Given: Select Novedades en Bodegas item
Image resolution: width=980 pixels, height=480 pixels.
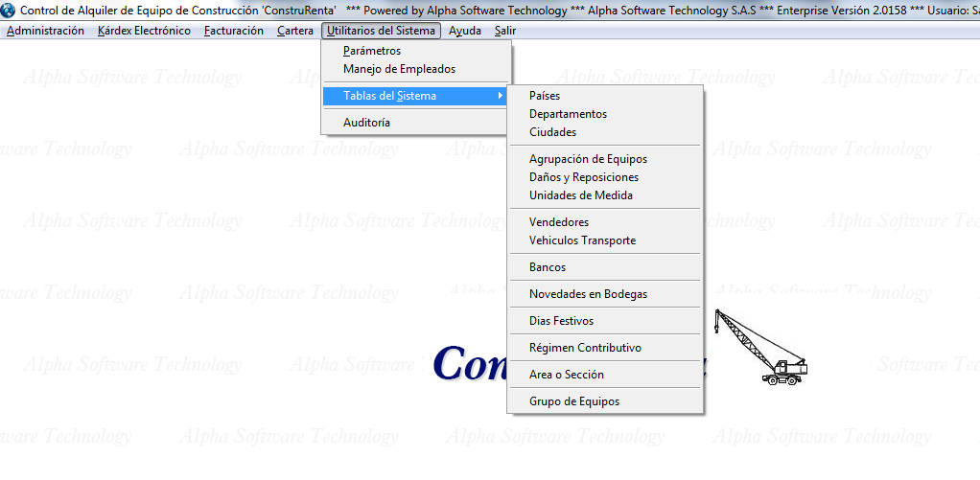Looking at the screenshot, I should 588,294.
